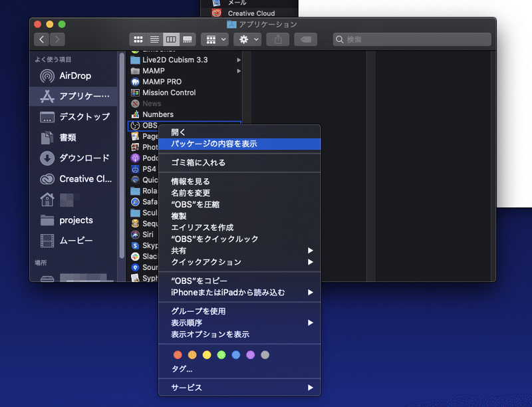
Task: Expand the MAMP folder arrow
Action: click(x=239, y=71)
